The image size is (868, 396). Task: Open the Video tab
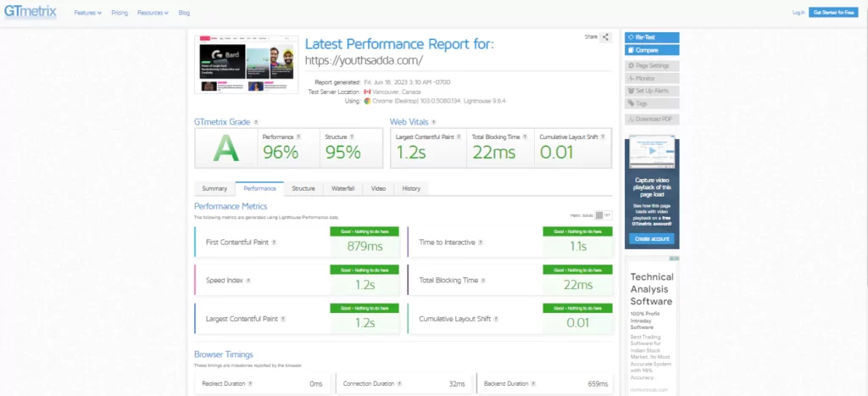[379, 189]
